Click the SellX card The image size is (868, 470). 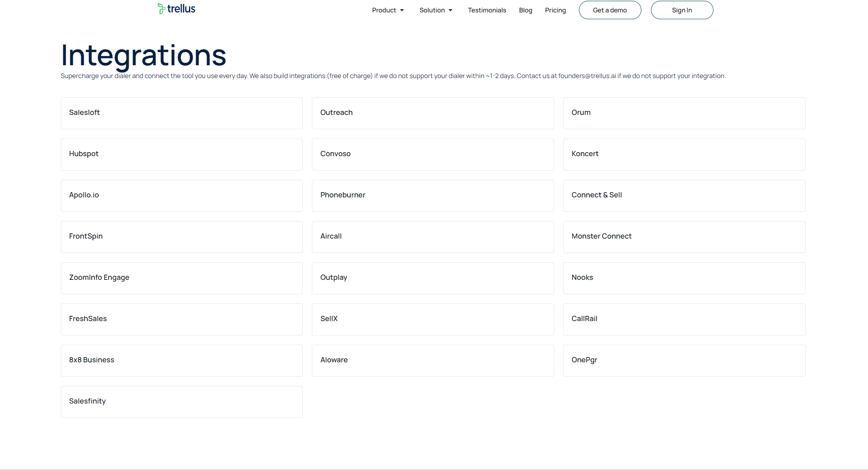[433, 319]
